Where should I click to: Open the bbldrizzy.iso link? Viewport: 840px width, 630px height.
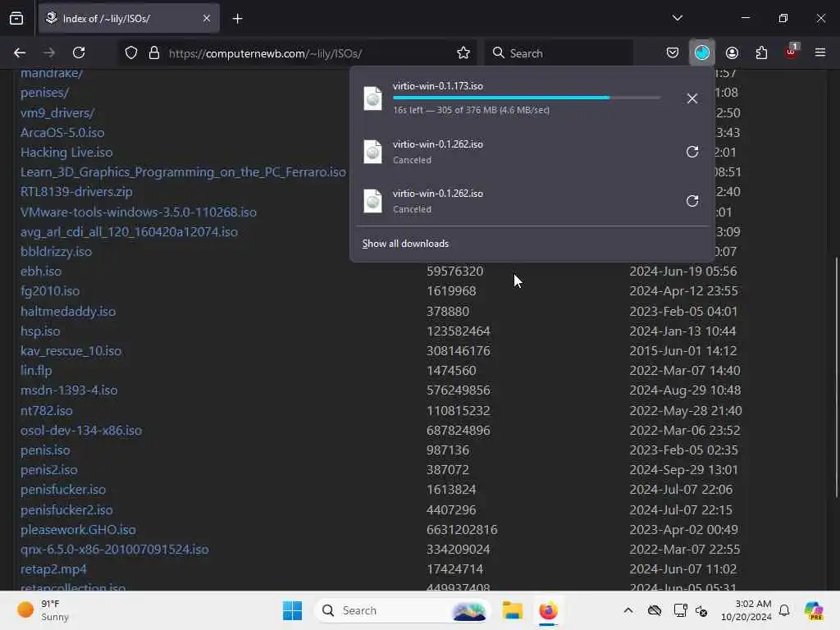57,251
